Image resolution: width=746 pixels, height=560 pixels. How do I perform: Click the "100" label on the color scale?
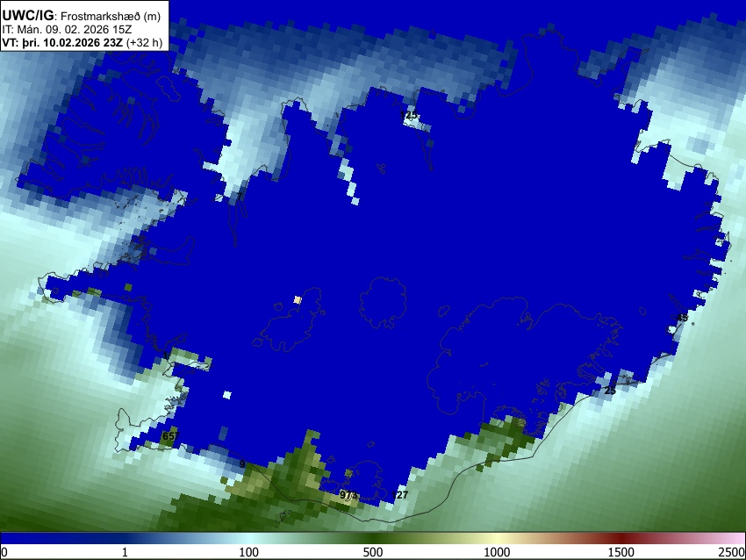pyautogui.click(x=248, y=552)
